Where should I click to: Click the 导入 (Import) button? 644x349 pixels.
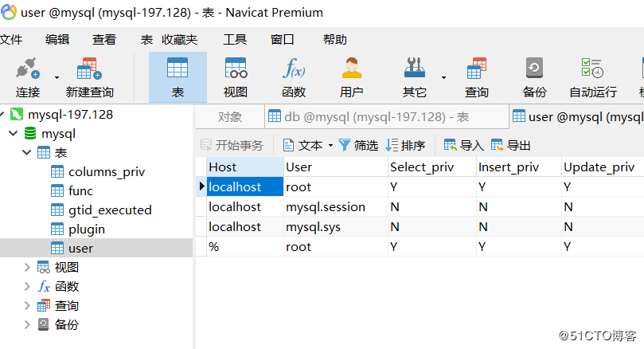pyautogui.click(x=464, y=145)
